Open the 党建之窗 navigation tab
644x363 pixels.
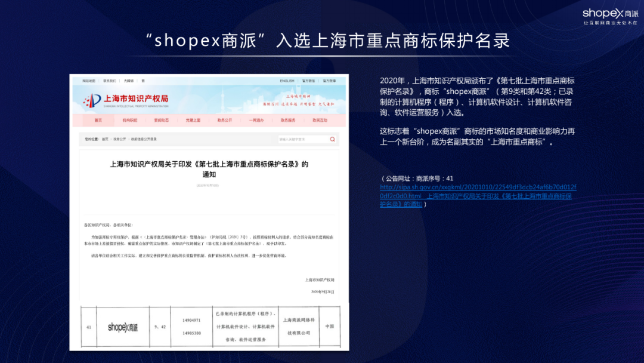click(193, 121)
